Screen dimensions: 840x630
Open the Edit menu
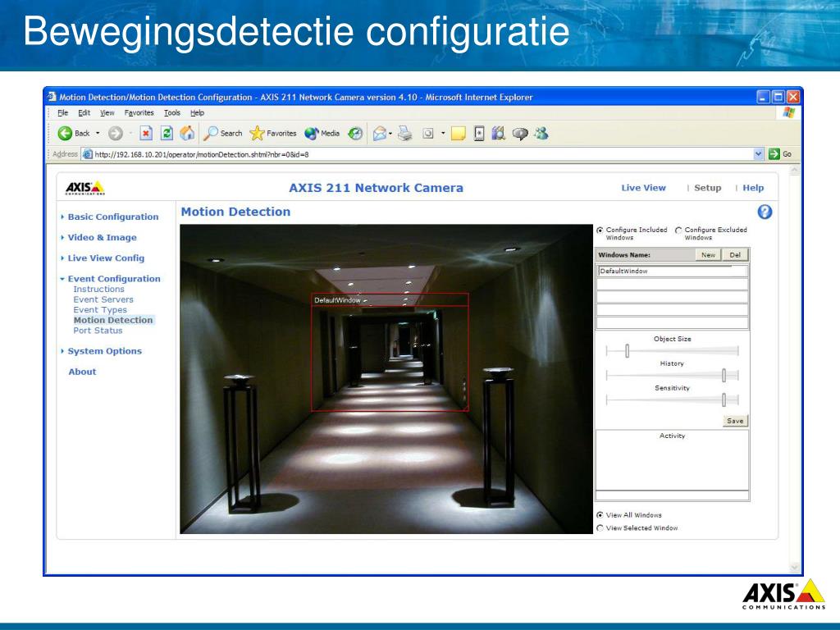[84, 113]
